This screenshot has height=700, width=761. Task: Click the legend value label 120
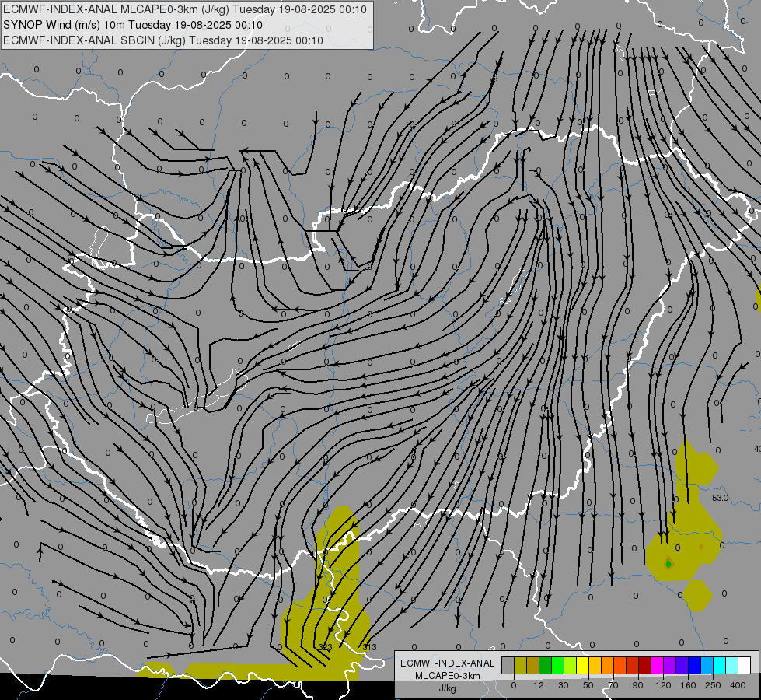[664, 685]
